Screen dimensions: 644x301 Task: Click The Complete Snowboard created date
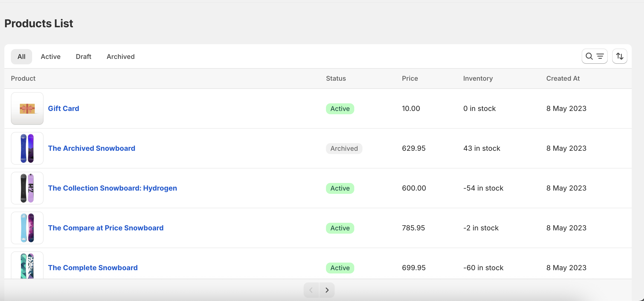click(x=566, y=268)
